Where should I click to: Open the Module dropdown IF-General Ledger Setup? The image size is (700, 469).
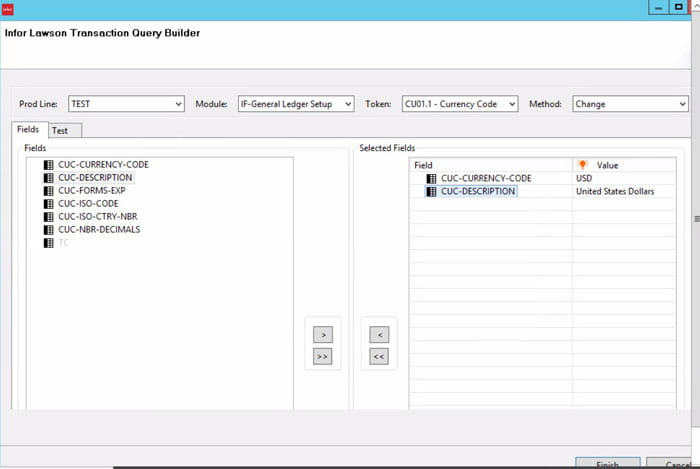click(x=296, y=104)
